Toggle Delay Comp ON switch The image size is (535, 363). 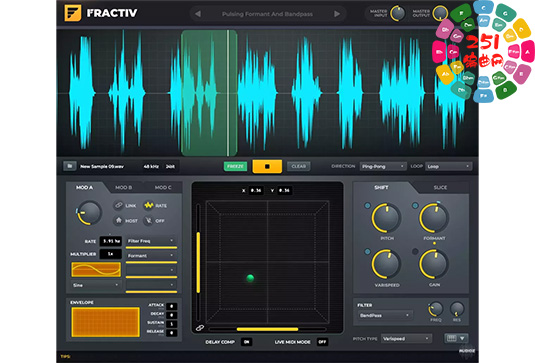tap(247, 342)
